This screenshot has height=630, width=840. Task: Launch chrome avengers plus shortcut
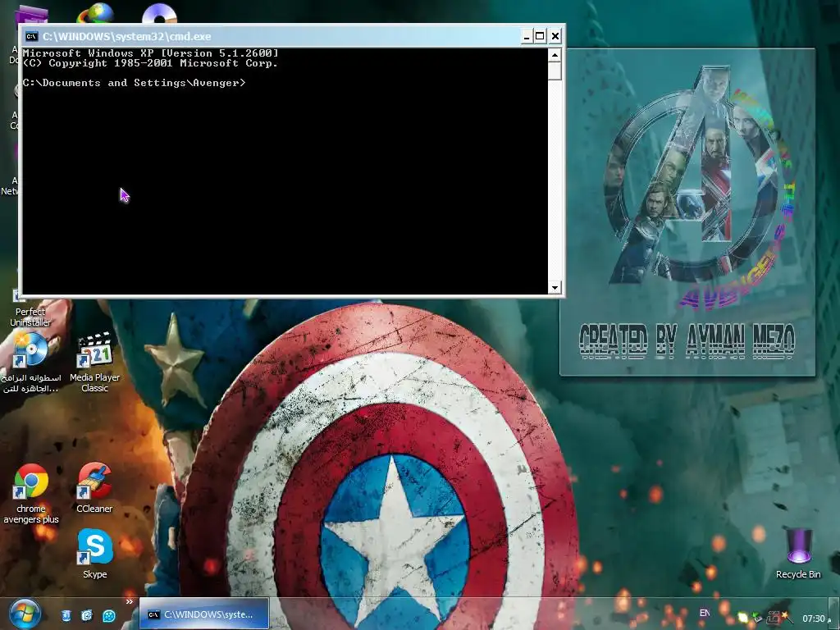click(31, 493)
